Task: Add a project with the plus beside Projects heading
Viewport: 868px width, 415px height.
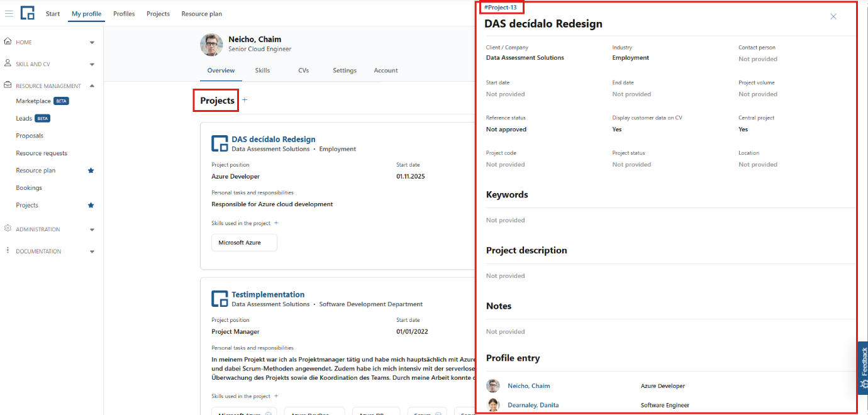Action: (x=245, y=100)
